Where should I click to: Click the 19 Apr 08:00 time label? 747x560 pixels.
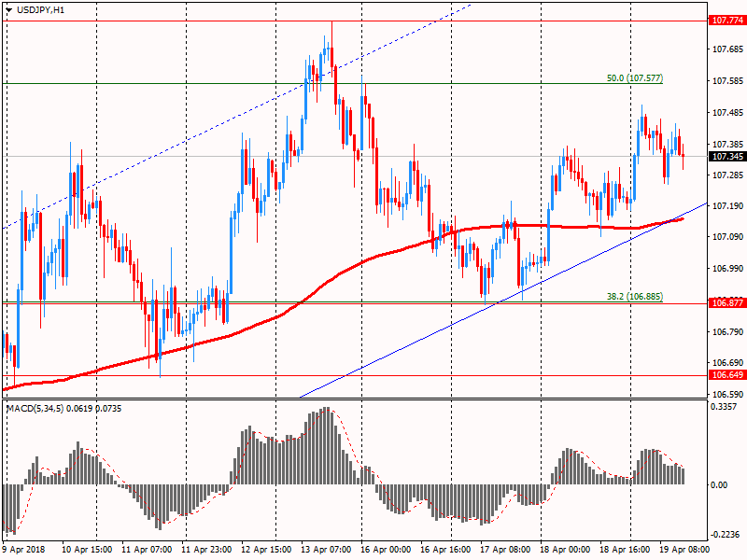click(x=684, y=549)
